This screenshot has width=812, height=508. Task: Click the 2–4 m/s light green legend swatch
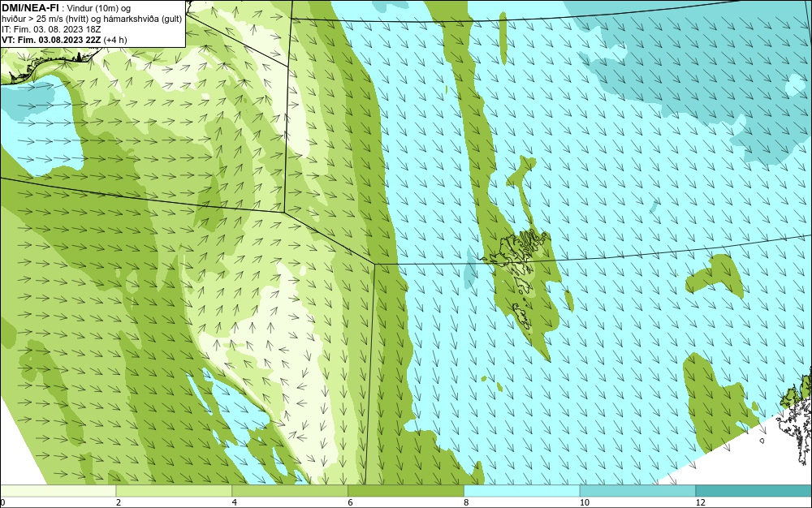(174, 491)
